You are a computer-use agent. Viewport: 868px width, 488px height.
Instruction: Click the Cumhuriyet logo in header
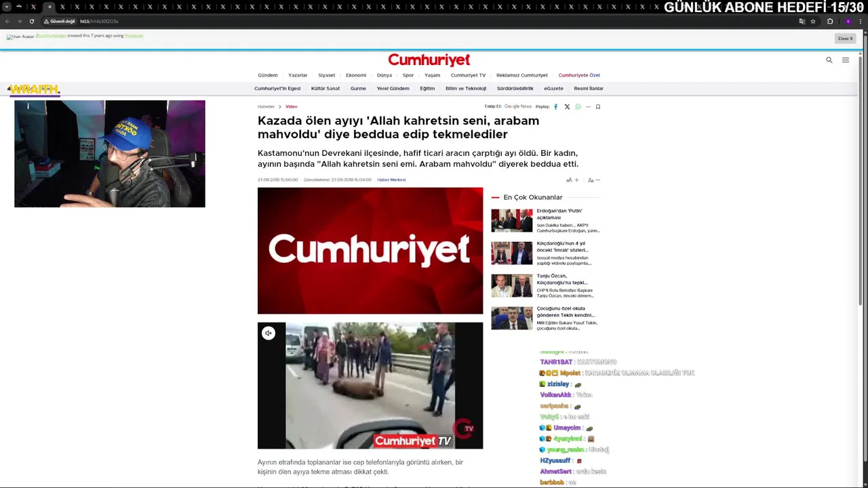pos(429,60)
